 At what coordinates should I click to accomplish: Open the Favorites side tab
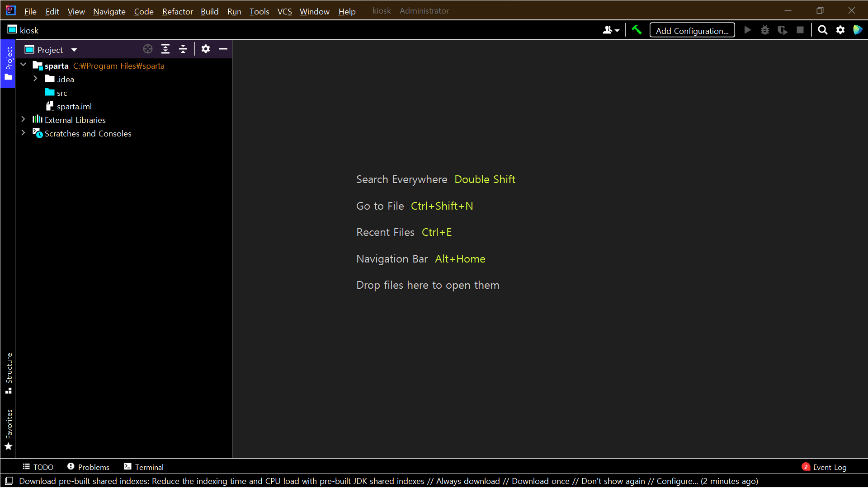pos(8,429)
